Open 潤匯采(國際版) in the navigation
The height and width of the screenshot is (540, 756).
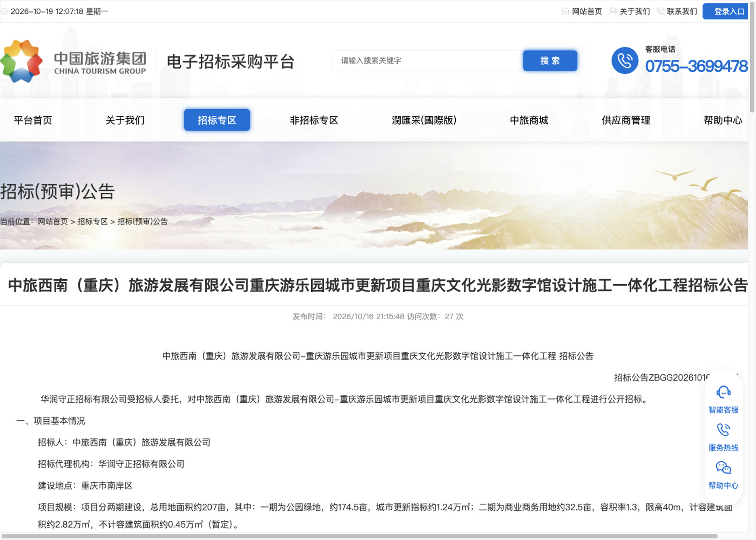[x=424, y=121]
